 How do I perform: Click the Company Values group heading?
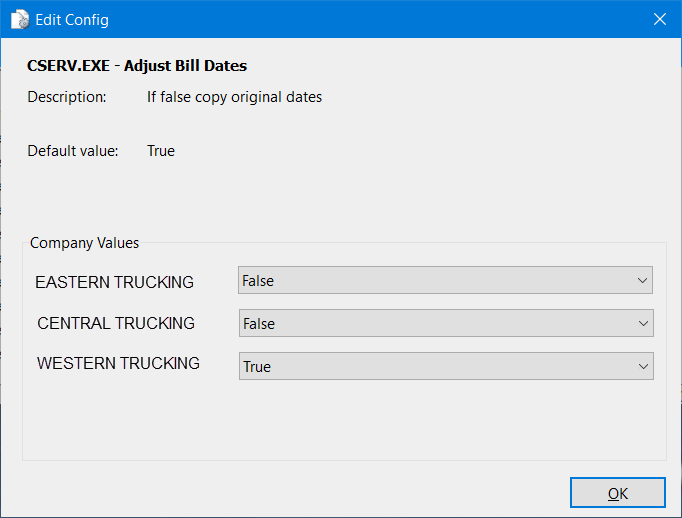click(85, 243)
